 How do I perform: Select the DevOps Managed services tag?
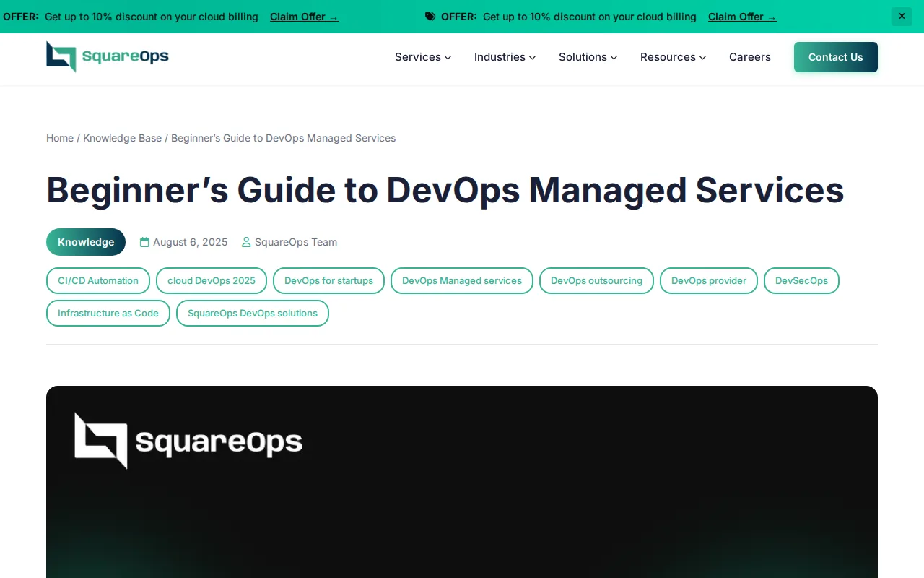pyautogui.click(x=462, y=281)
